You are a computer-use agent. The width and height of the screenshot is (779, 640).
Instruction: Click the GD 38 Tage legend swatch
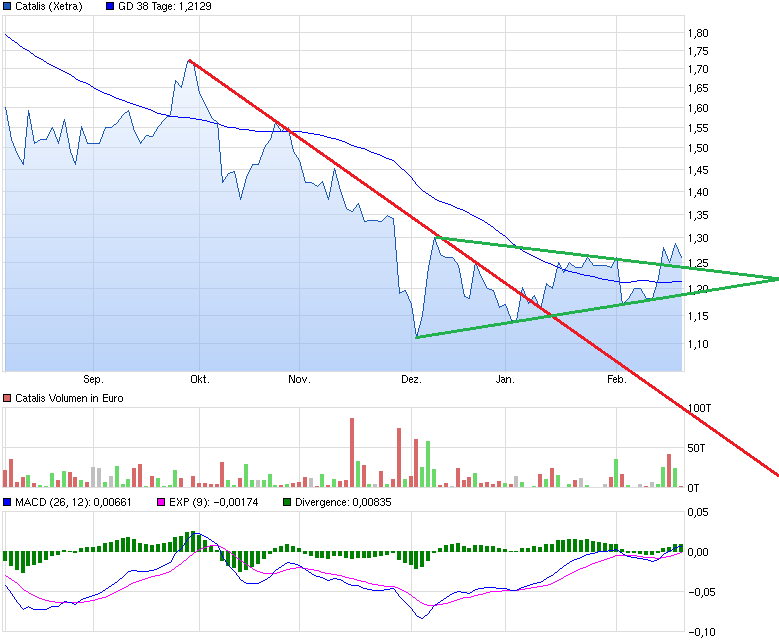109,6
